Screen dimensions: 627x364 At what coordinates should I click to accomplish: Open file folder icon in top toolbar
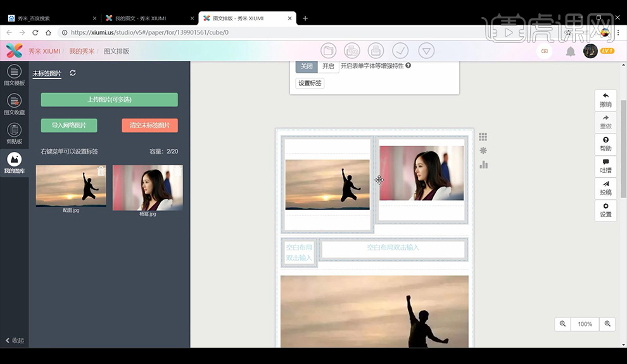click(x=328, y=51)
